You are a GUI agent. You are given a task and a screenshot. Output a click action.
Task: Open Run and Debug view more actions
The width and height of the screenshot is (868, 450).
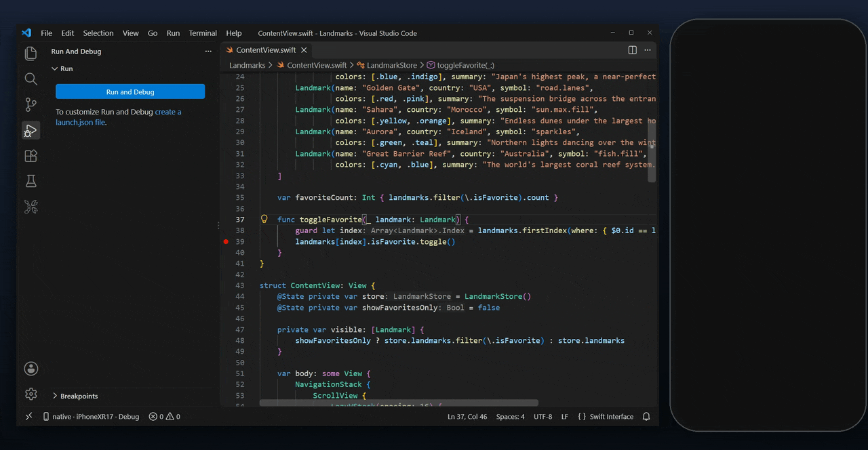[208, 52]
